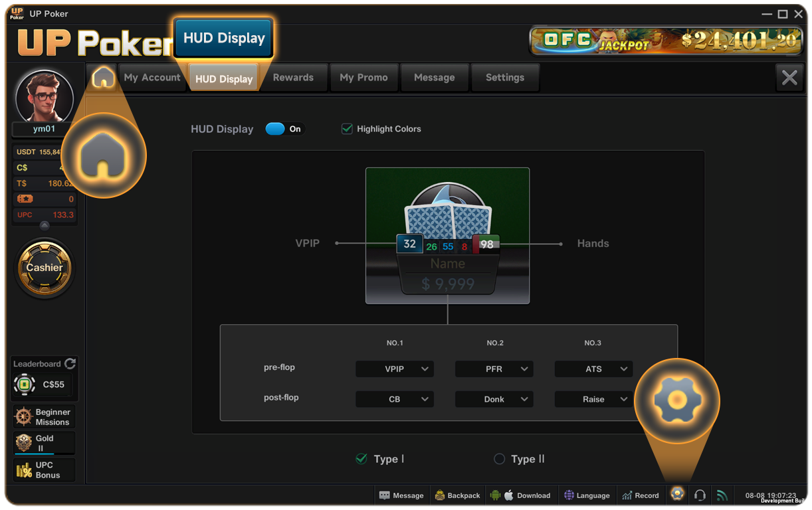Open settings gear icon in status bar
The width and height of the screenshot is (812, 510).
click(677, 494)
